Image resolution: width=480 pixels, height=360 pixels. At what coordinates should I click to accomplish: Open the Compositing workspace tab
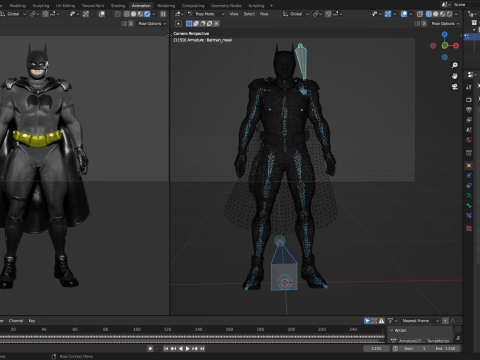193,6
